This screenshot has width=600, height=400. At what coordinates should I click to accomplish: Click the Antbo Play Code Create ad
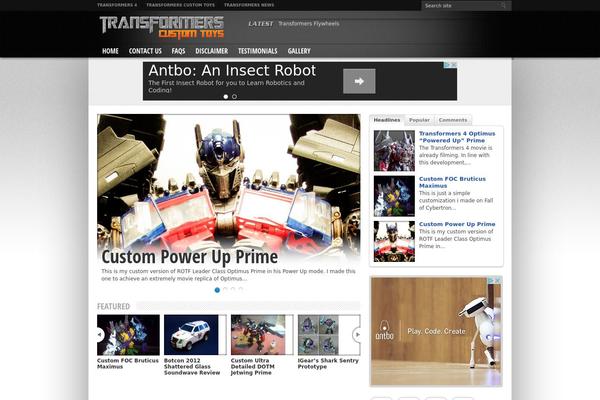(436, 331)
